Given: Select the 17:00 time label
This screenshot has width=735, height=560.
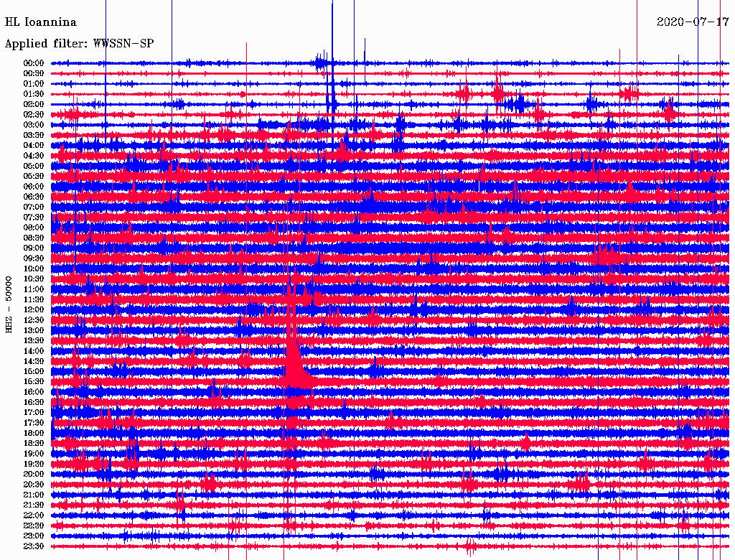Looking at the screenshot, I should click(34, 413).
